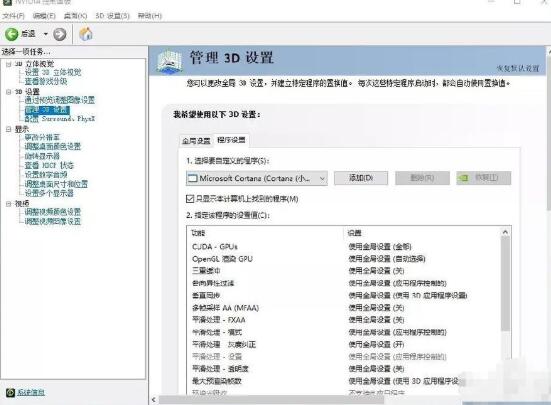Click the grey forward arrow button
The width and height of the screenshot is (551, 405).
pos(59,34)
